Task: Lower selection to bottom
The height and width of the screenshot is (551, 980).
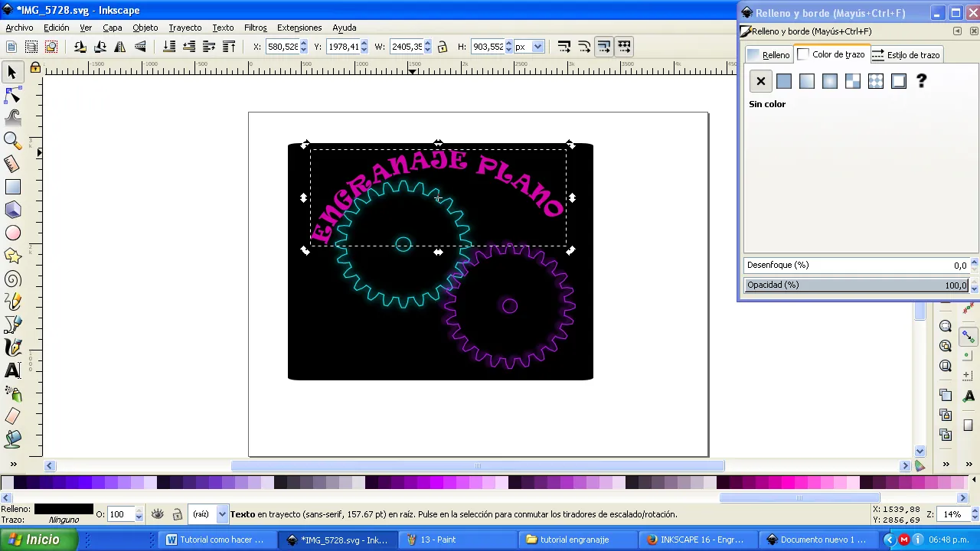Action: tap(169, 47)
